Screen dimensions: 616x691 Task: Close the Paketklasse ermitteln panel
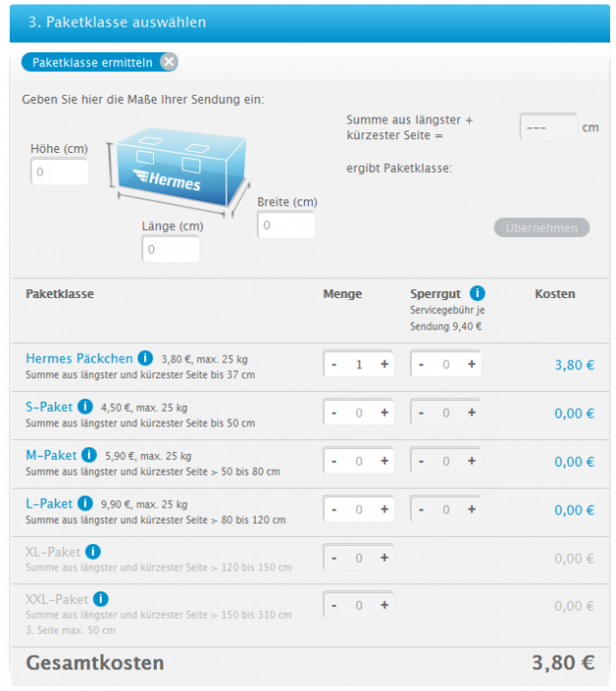[169, 62]
